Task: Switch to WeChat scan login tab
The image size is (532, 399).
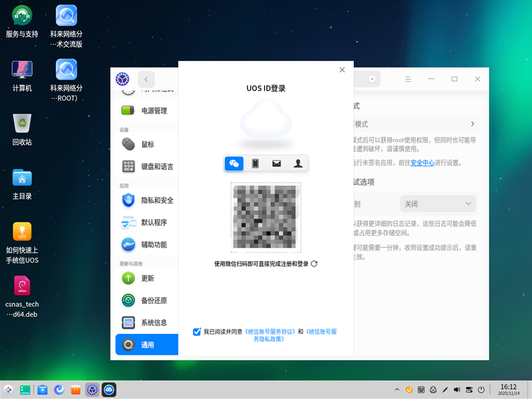Action: [x=234, y=163]
